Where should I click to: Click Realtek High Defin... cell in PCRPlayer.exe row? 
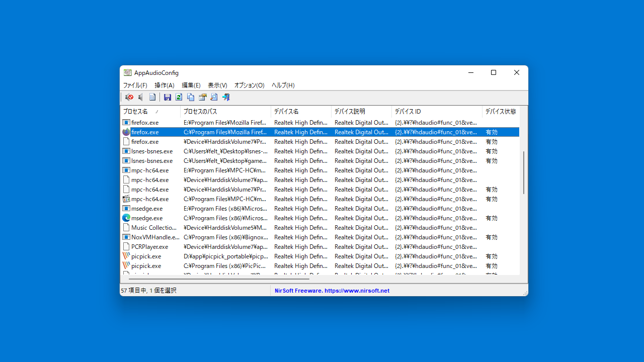301,246
